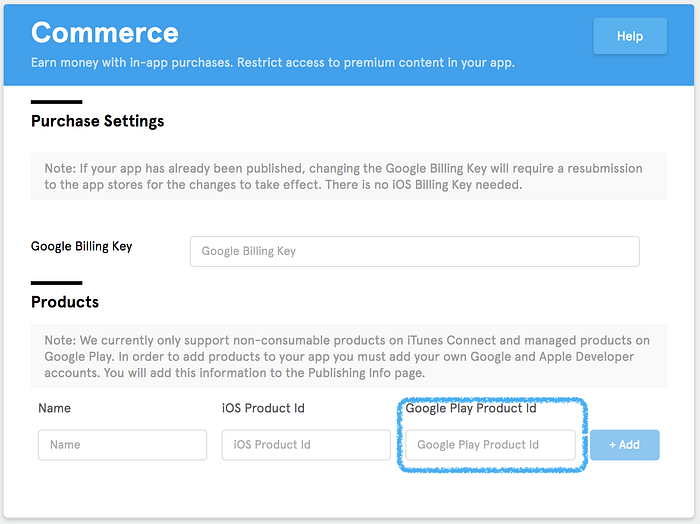Viewport: 700px width, 524px height.
Task: Click the Products section heading
Action: click(x=65, y=302)
